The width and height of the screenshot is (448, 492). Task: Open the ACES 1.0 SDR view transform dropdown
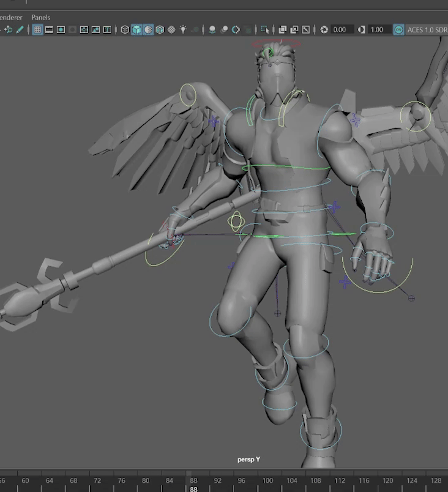click(427, 30)
